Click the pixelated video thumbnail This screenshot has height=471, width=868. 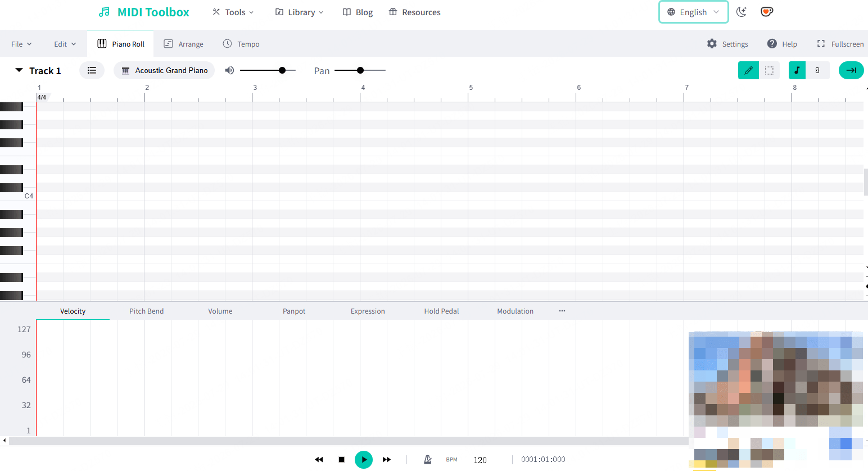point(776,399)
